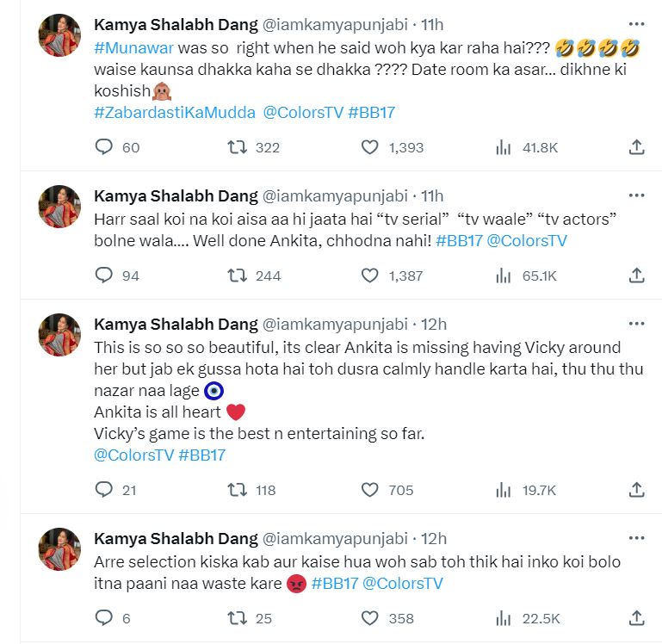662x644 pixels.
Task: View analytics showing 41.8K views
Action: (504, 147)
